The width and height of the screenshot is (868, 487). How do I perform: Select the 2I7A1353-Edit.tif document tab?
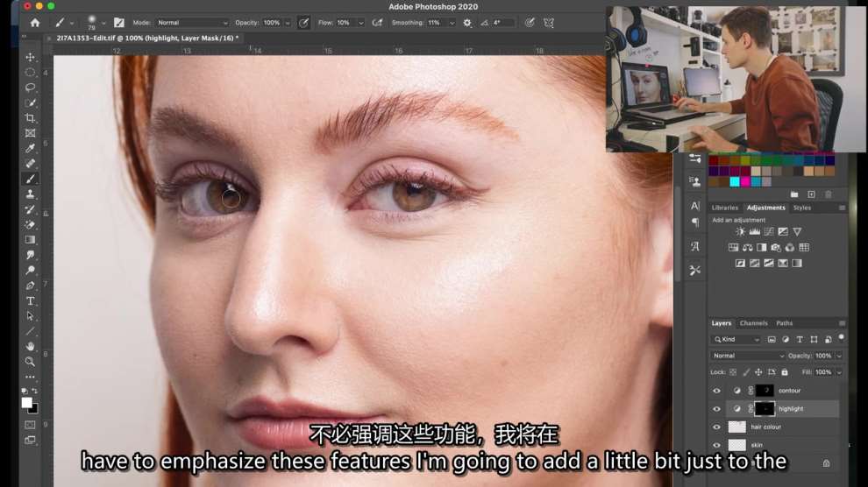(x=147, y=39)
